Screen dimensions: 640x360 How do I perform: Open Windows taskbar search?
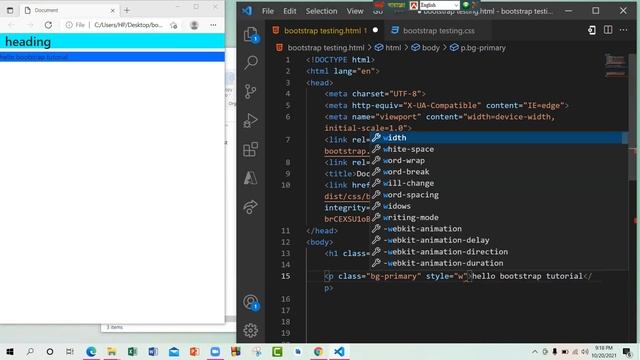coord(30,351)
